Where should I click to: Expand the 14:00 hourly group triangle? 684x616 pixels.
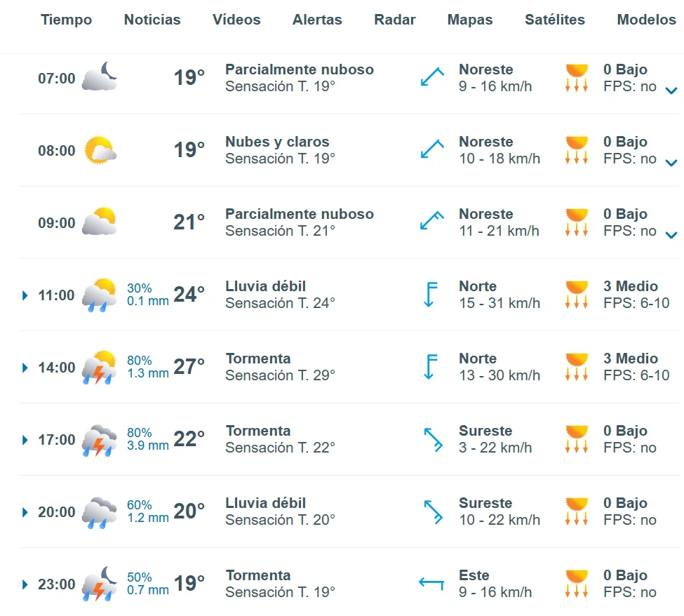pyautogui.click(x=25, y=368)
